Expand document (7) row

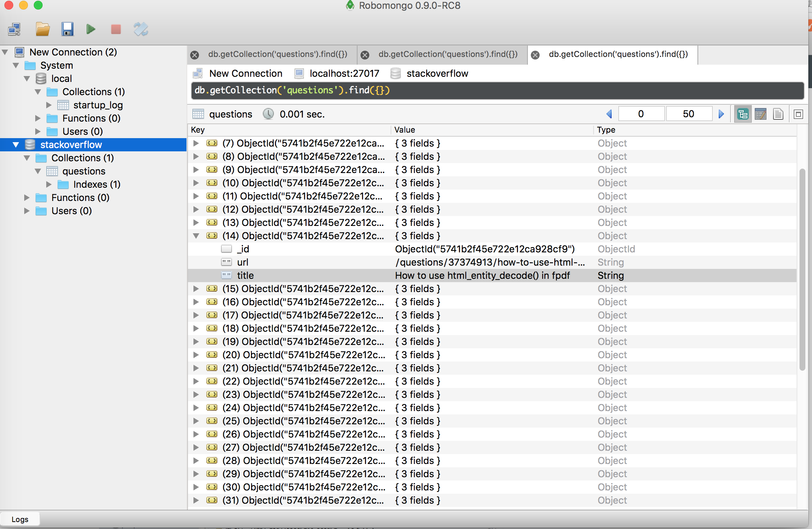196,143
